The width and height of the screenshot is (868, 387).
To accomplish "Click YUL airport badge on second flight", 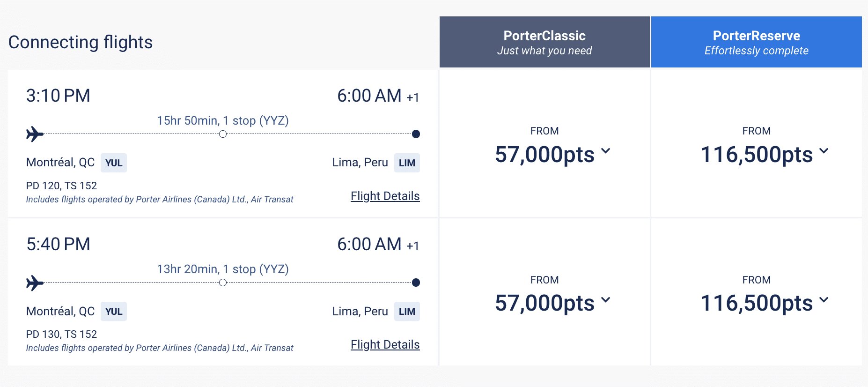I will (x=114, y=312).
